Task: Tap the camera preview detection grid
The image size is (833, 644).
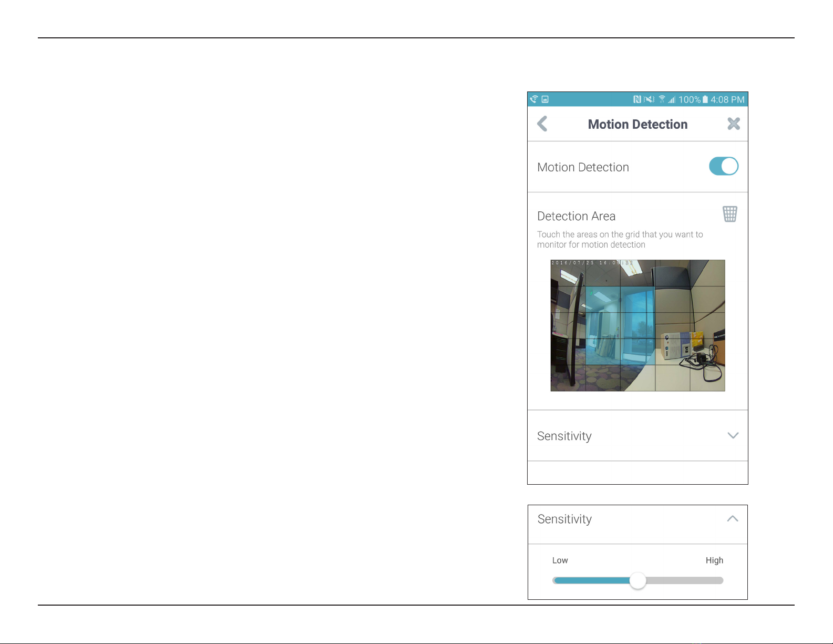Action: 637,325
